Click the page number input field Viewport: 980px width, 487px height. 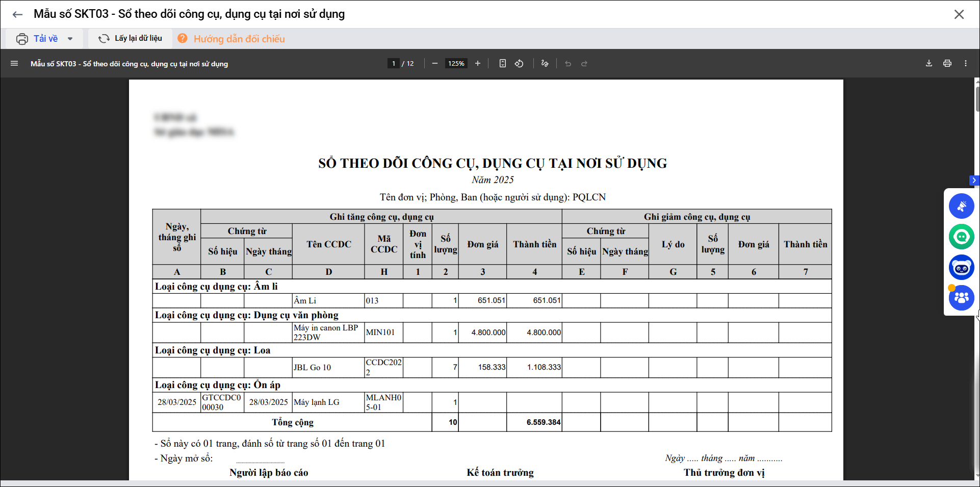393,63
